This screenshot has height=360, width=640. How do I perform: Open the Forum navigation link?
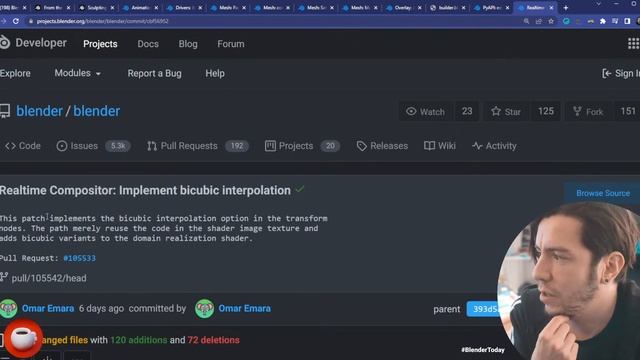tap(231, 44)
